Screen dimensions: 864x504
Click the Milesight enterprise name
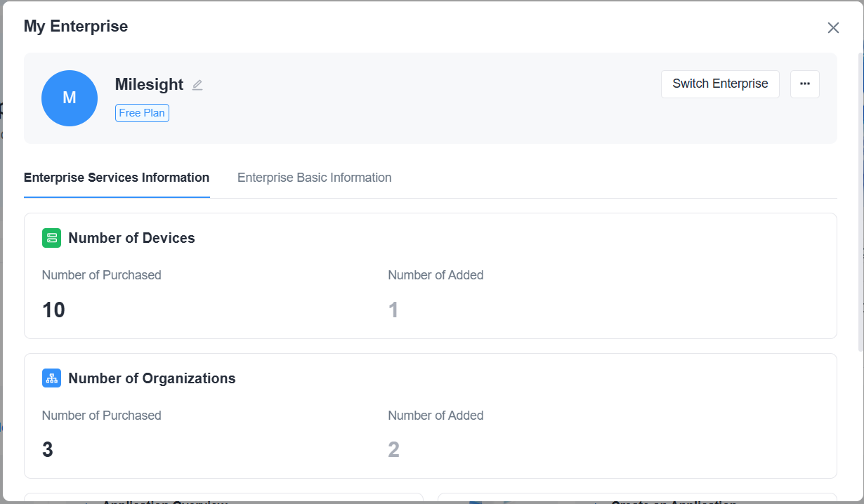click(x=149, y=85)
